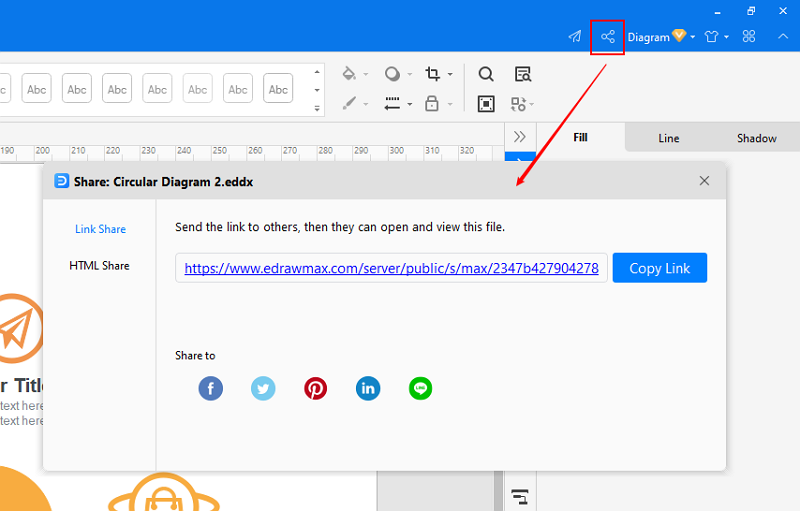Open the Diagram dropdown menu
Viewport: 800px width, 511px height.
pos(660,37)
